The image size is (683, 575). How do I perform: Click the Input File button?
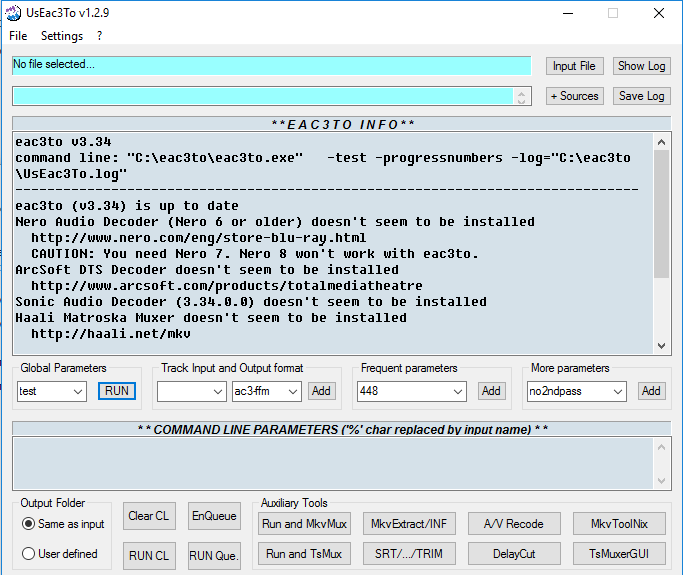point(574,66)
